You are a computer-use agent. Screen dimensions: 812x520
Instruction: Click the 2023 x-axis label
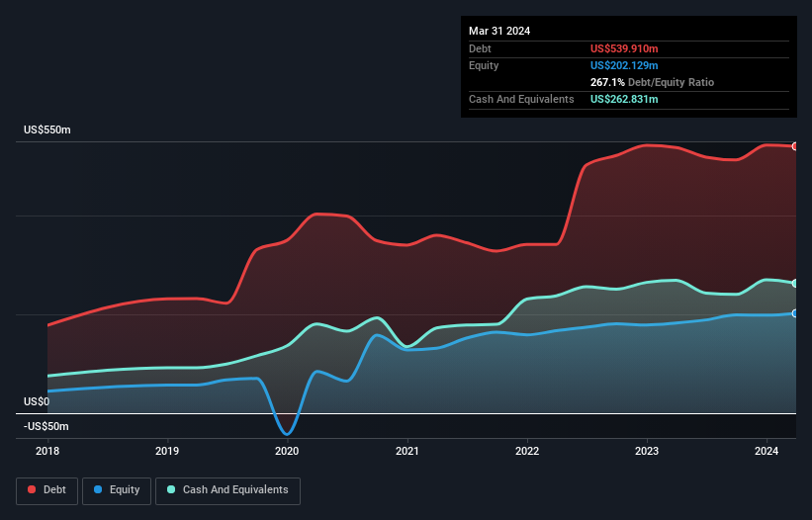coord(647,451)
